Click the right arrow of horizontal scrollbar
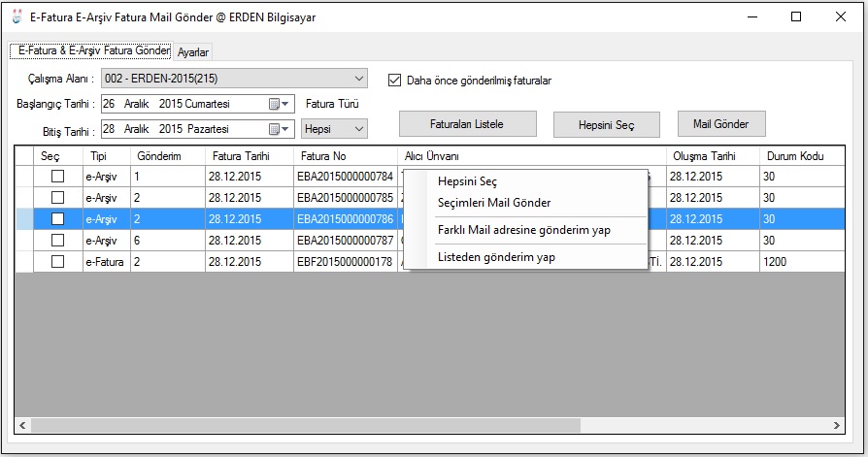Image resolution: width=868 pixels, height=457 pixels. [838, 425]
